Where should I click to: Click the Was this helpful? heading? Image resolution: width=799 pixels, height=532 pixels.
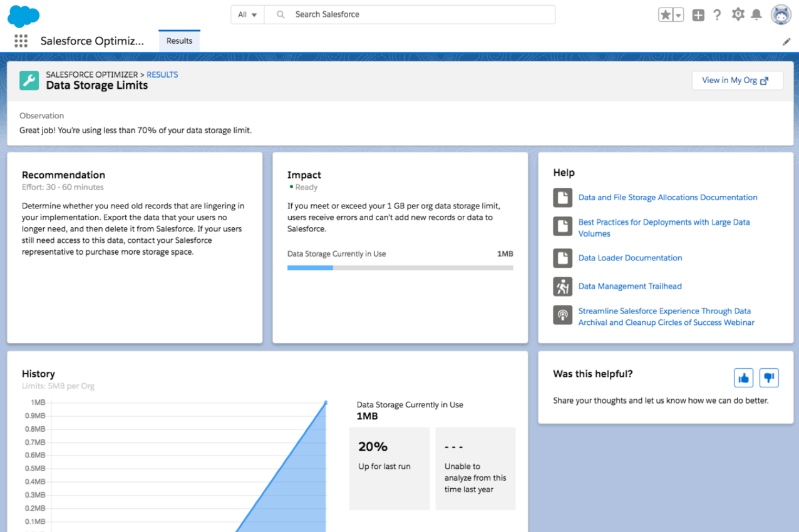point(593,374)
